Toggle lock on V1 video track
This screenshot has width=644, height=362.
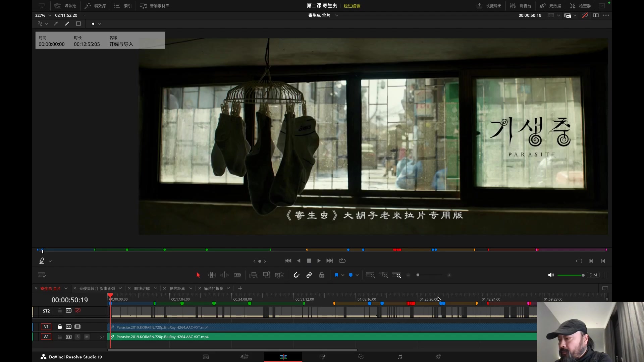click(60, 327)
